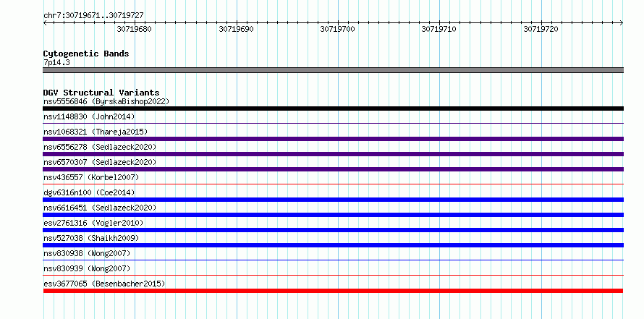Open the esv3677065 (Besenbacher2015) label

[104, 284]
